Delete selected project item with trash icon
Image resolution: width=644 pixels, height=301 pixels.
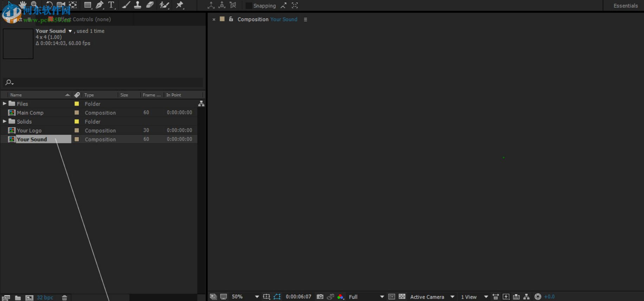pyautogui.click(x=65, y=297)
